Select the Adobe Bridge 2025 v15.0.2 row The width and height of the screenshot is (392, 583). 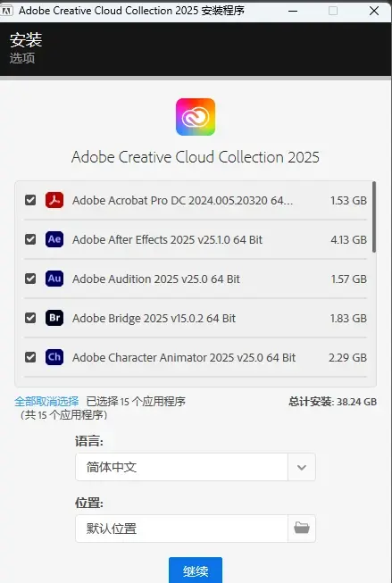click(x=196, y=318)
